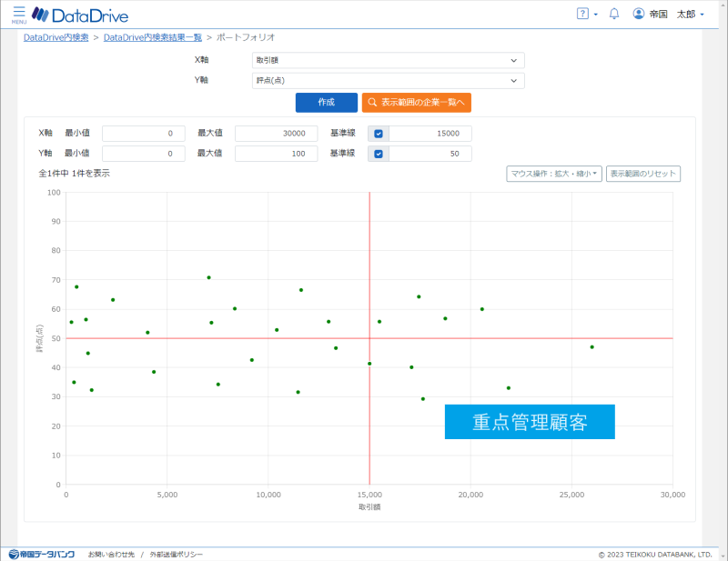Viewport: 728px width, 561px height.
Task: Click the Y軸 基準線 value 50 field
Action: coord(430,154)
